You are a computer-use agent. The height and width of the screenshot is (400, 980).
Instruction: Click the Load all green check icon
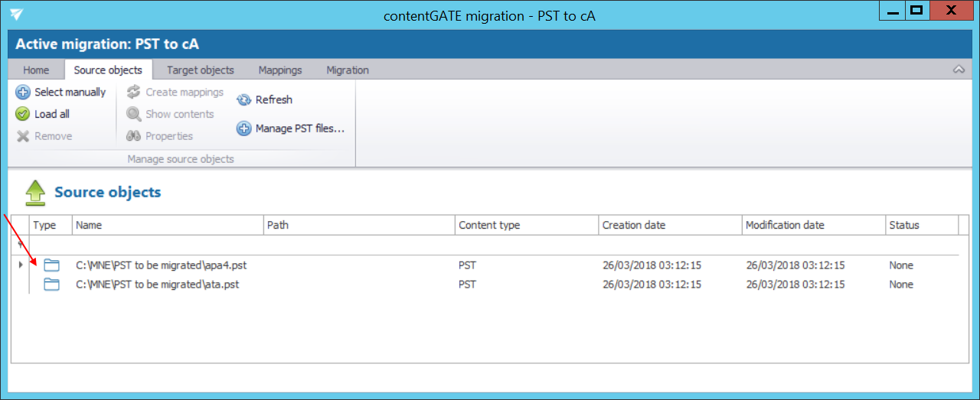point(23,114)
